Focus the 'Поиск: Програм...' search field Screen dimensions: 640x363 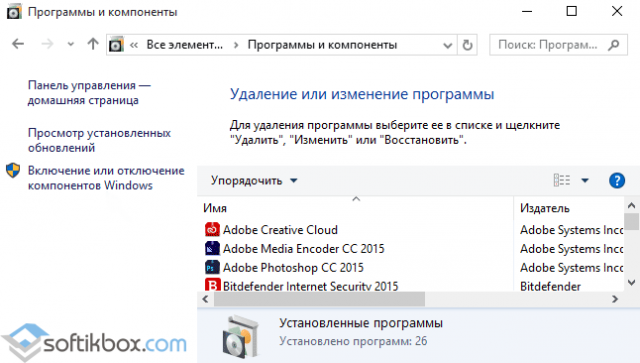558,45
